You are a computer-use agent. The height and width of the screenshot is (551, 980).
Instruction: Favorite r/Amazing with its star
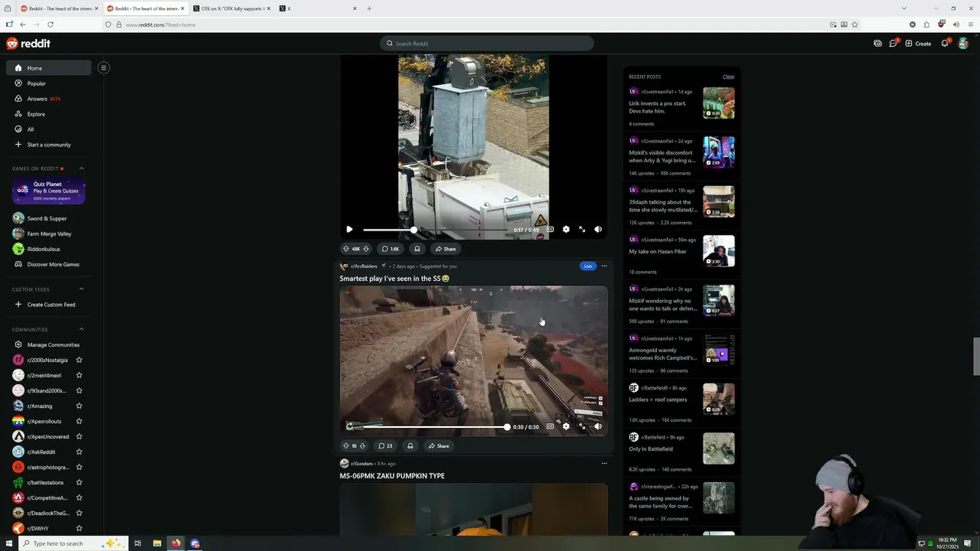pos(79,406)
